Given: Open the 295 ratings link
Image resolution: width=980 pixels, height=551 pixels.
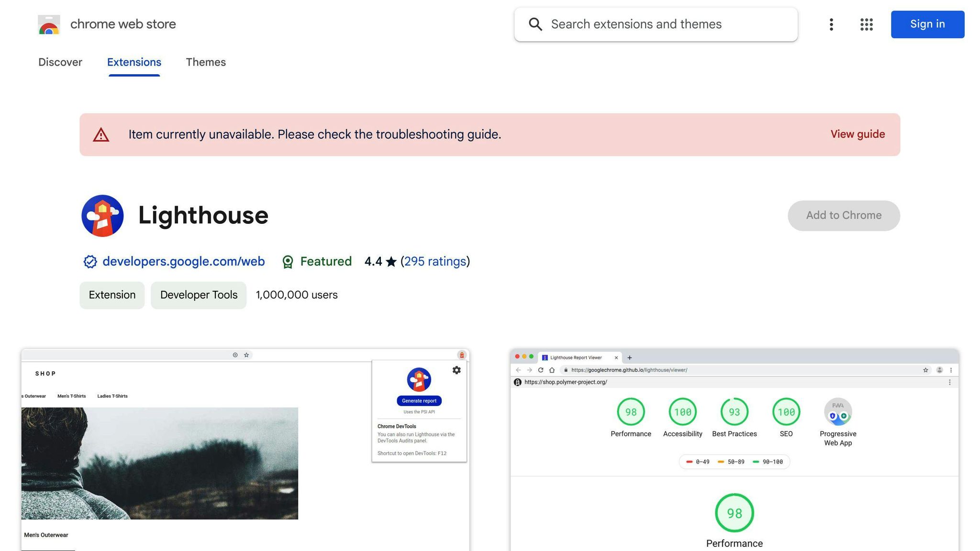Looking at the screenshot, I should pyautogui.click(x=435, y=262).
